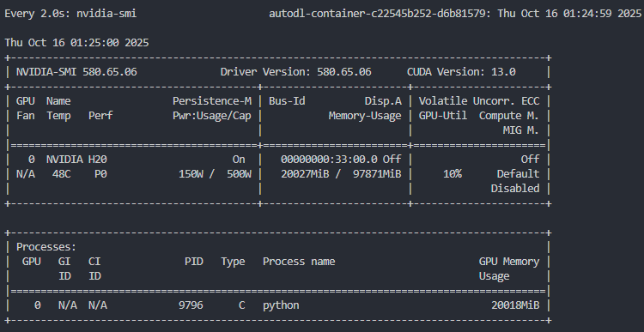Click the process memory '20018MiB'

coord(515,305)
